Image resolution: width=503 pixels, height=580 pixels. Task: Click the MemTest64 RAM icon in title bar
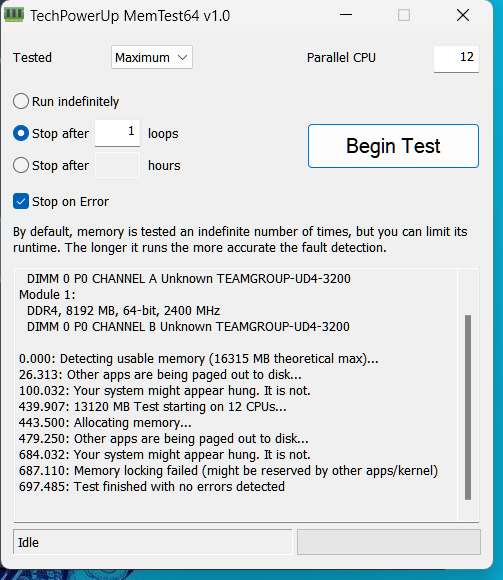14,15
